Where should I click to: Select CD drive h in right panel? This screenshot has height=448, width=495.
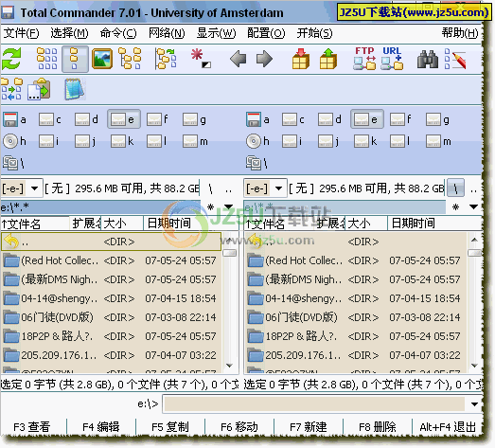258,141
